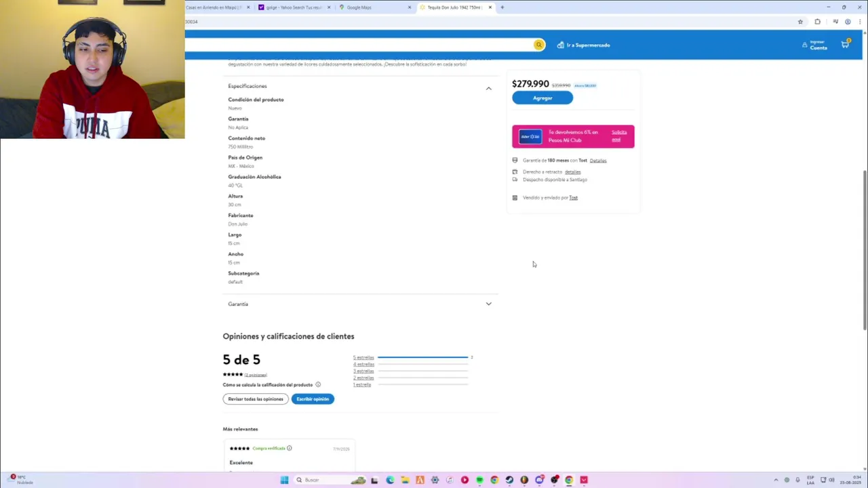This screenshot has width=868, height=488.
Task: Click Ir a Supermercado link
Action: click(x=584, y=45)
